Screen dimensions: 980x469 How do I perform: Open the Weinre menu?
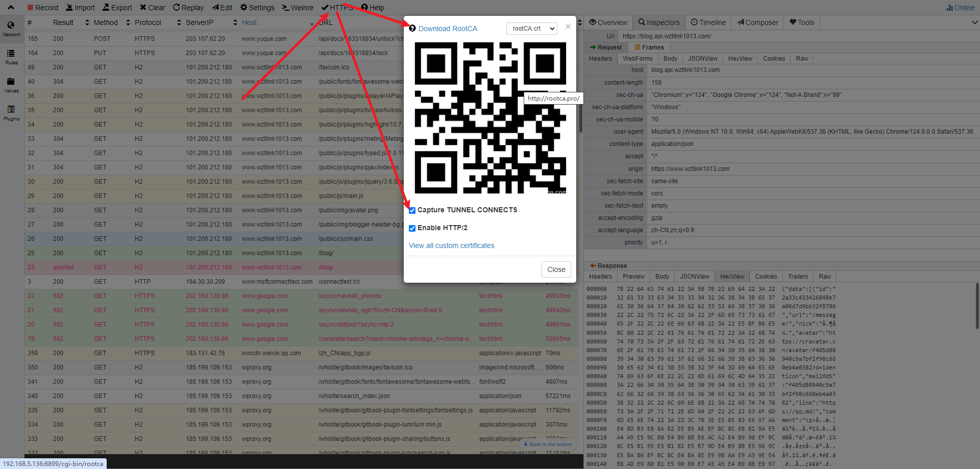coord(298,8)
